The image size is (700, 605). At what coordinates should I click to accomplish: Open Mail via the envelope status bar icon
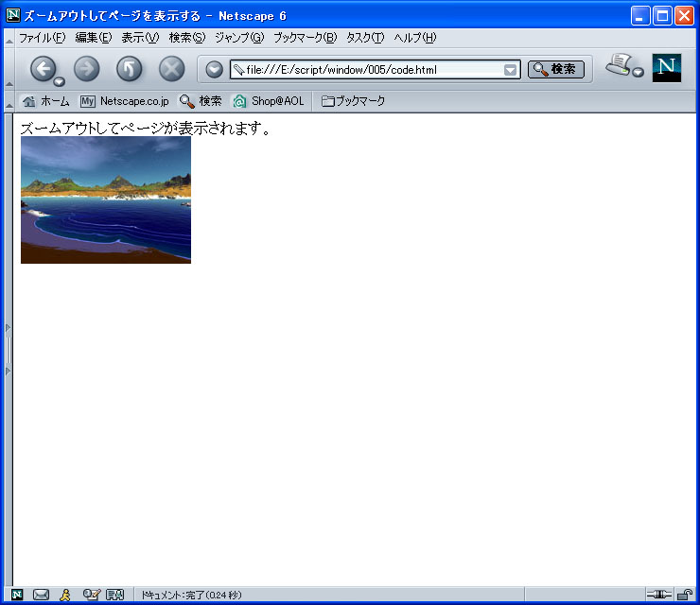point(41,595)
